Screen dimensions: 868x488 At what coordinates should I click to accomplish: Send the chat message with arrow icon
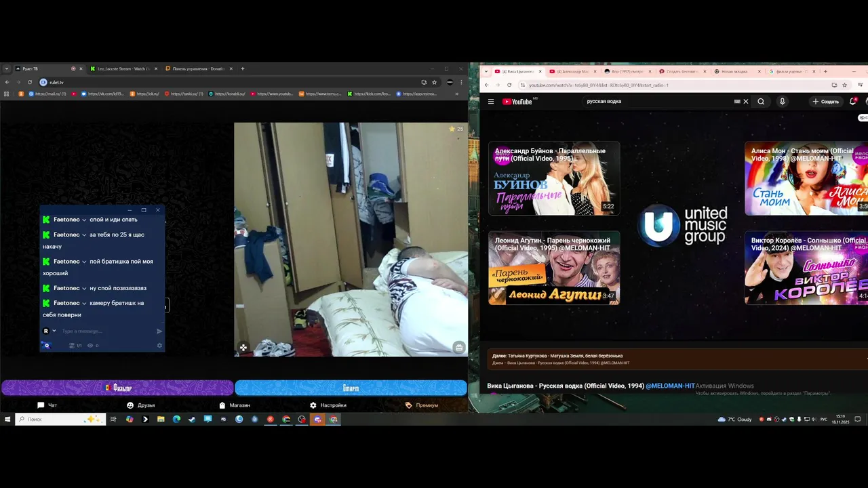pos(159,331)
